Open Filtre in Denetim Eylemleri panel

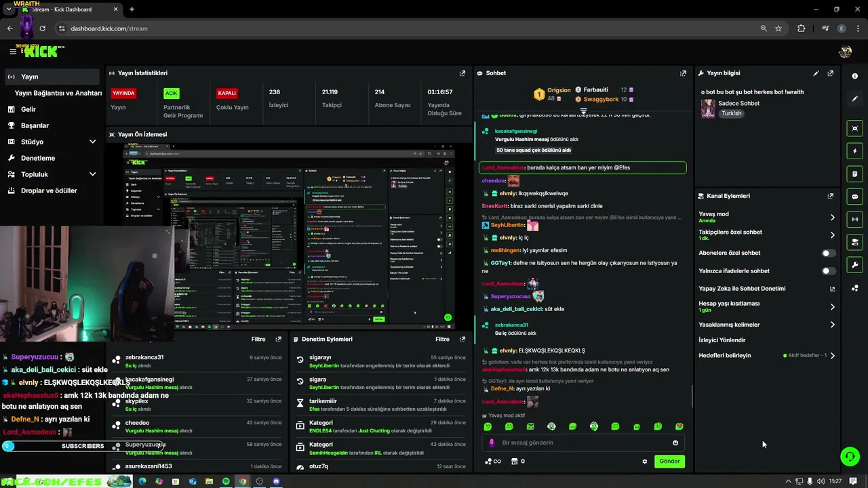point(442,339)
